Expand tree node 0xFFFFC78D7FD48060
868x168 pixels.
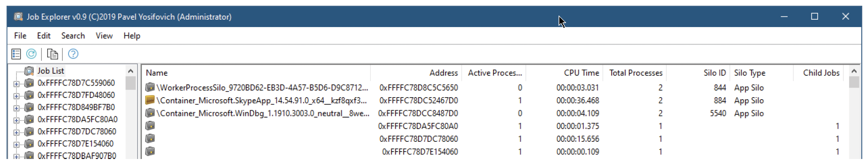point(16,96)
